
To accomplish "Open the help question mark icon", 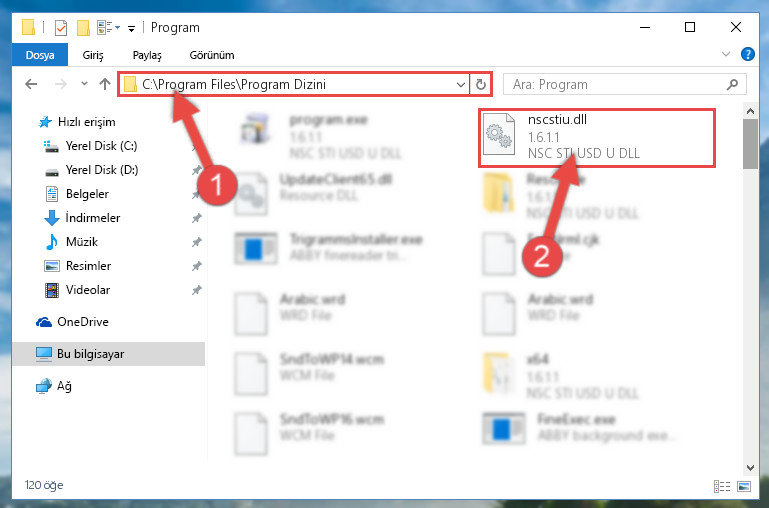I will click(x=747, y=54).
